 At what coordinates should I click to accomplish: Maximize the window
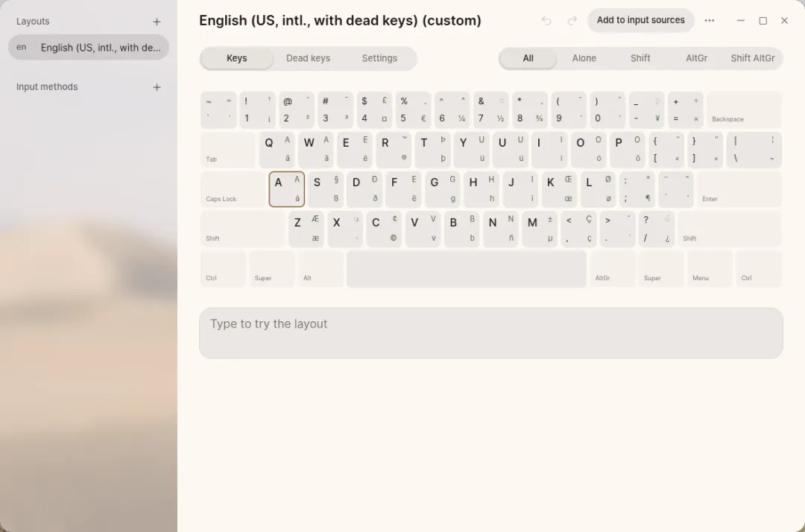763,21
